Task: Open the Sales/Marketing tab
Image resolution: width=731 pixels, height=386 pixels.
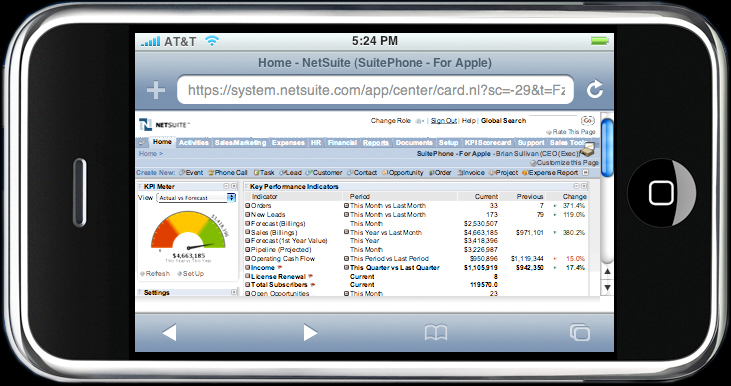Action: (241, 143)
